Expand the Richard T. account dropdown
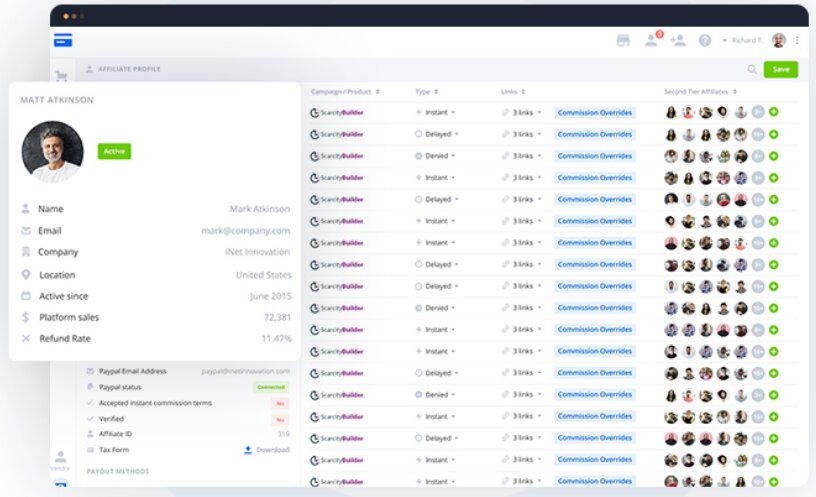This screenshot has height=497, width=816. point(742,40)
